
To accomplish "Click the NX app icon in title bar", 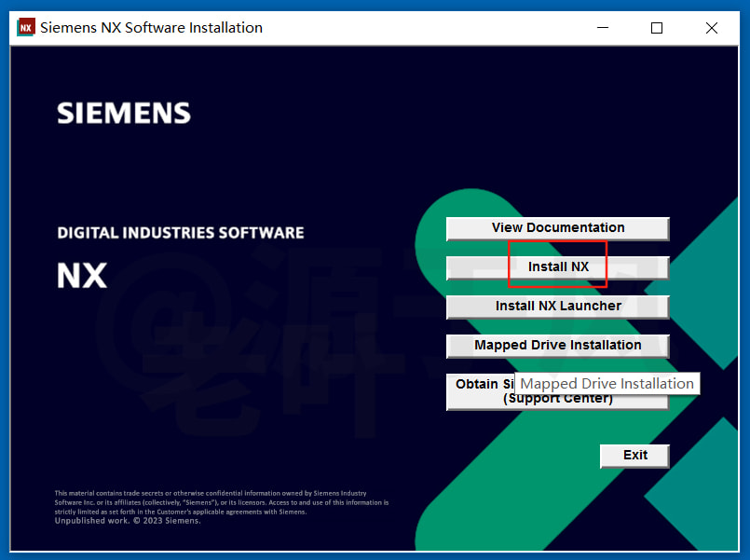I will [26, 27].
